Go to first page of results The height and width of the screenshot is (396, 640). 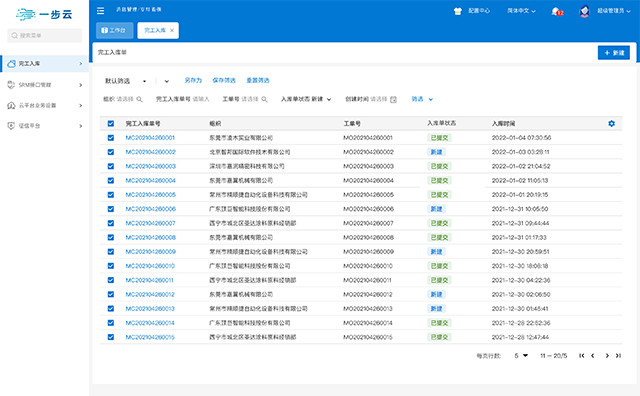[581, 356]
